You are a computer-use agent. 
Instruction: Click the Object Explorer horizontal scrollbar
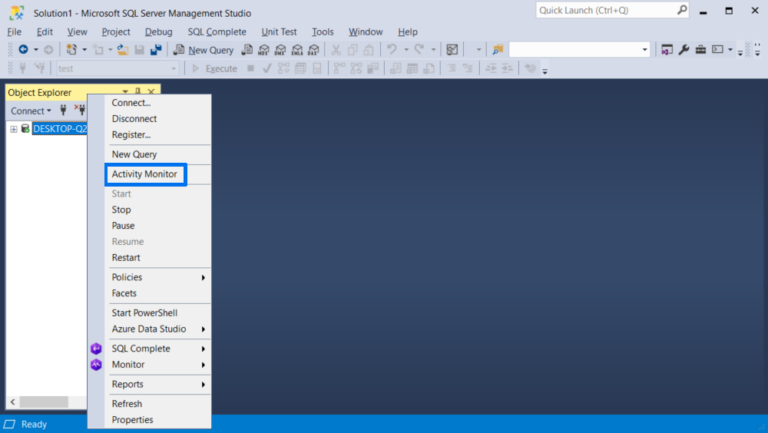40,402
